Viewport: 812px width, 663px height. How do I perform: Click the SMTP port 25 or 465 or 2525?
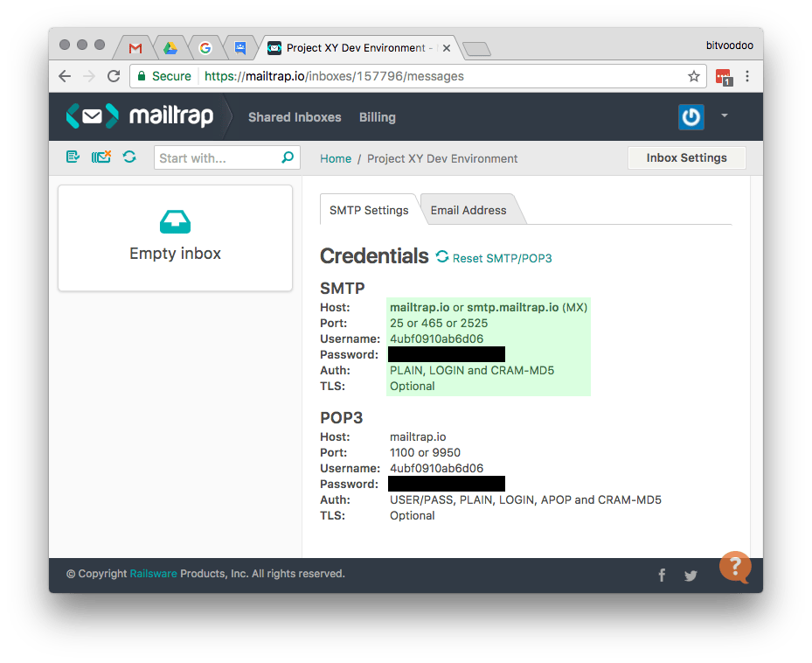[439, 323]
